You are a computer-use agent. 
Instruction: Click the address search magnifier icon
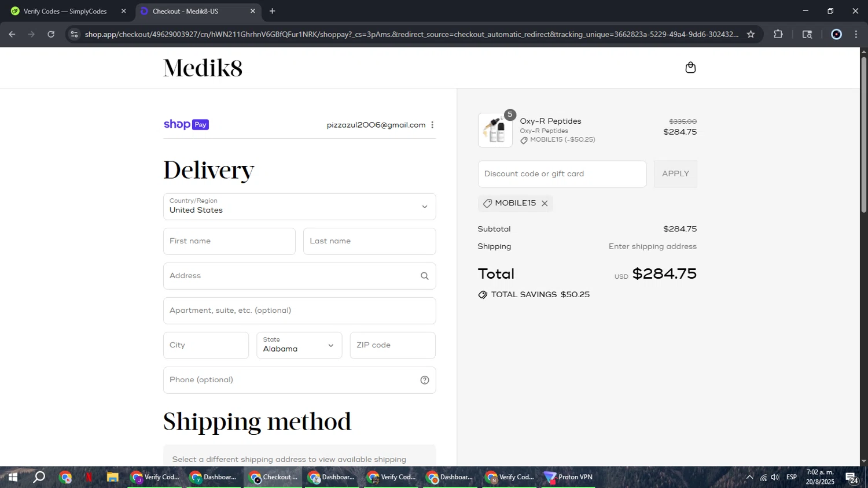(x=425, y=276)
